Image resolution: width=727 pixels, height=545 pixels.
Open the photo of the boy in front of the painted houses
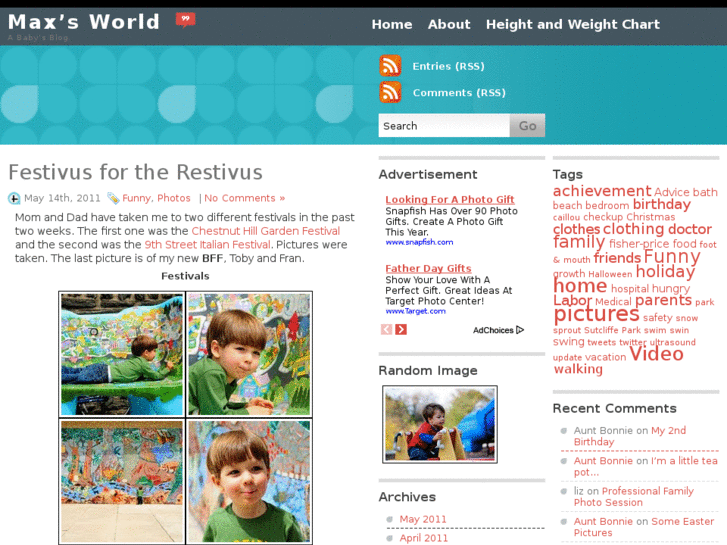(x=249, y=354)
